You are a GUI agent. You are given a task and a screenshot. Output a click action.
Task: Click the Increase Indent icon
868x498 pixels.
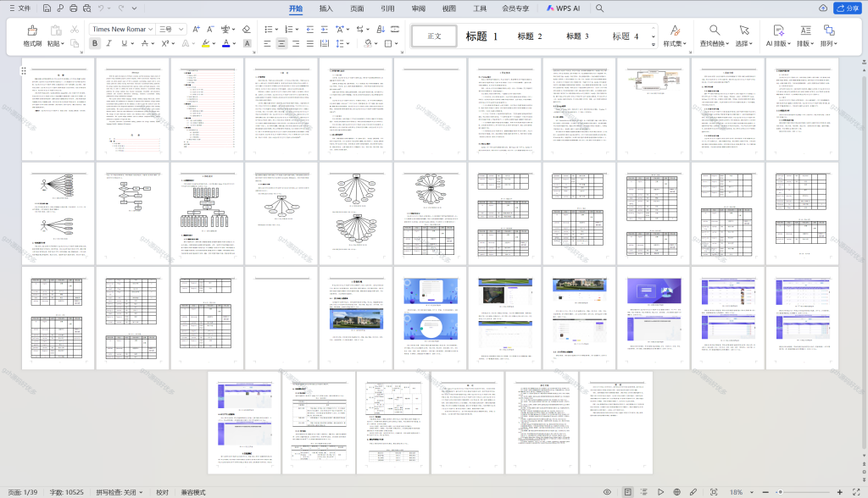coord(325,30)
